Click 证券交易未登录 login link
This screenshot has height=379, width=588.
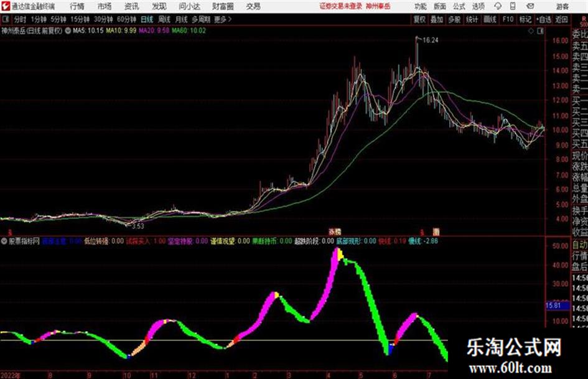click(x=341, y=6)
